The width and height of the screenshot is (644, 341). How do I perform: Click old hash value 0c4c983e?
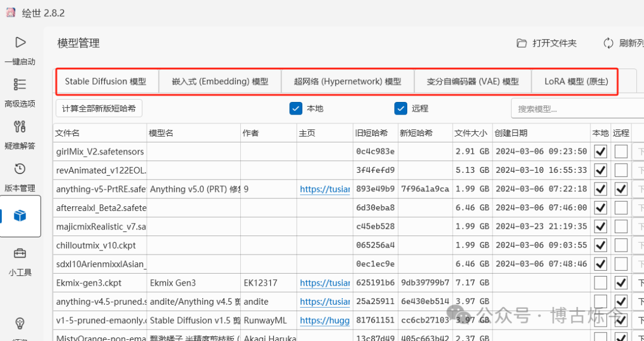[376, 151]
